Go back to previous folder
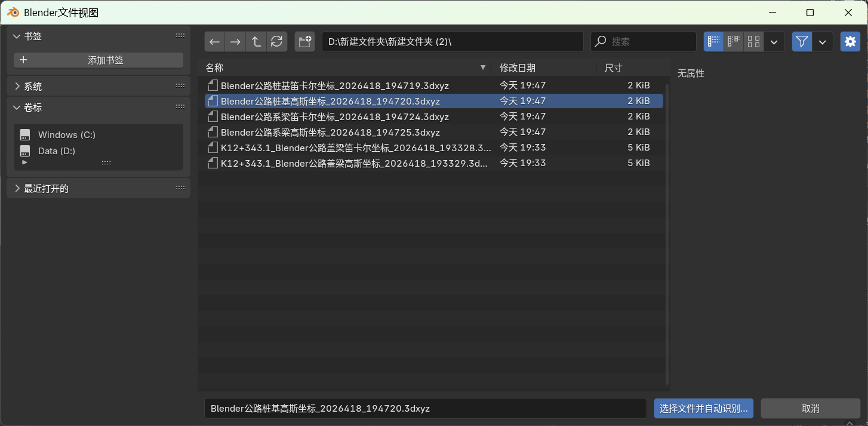The height and width of the screenshot is (426, 868). point(215,42)
